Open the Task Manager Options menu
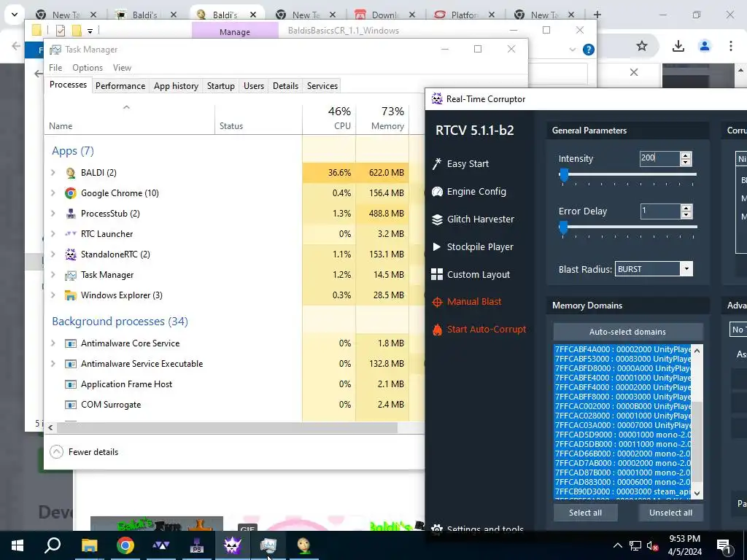747x560 pixels. pyautogui.click(x=88, y=68)
